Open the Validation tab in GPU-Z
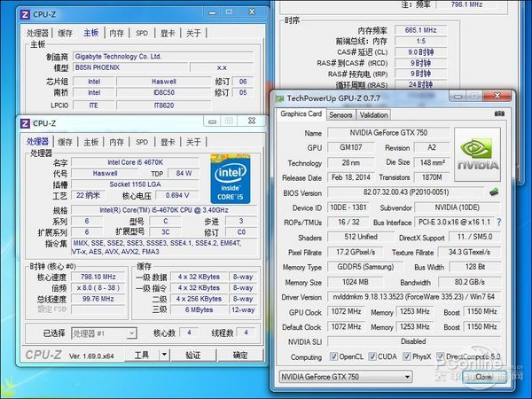Viewport: 532px width, 399px height. point(373,114)
